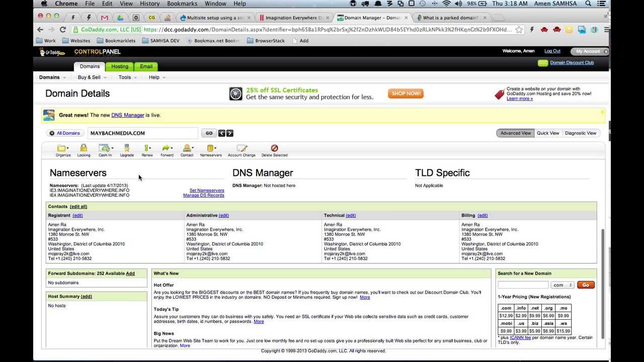This screenshot has width=644, height=362.
Task: Select the Email tab
Action: tap(146, 66)
